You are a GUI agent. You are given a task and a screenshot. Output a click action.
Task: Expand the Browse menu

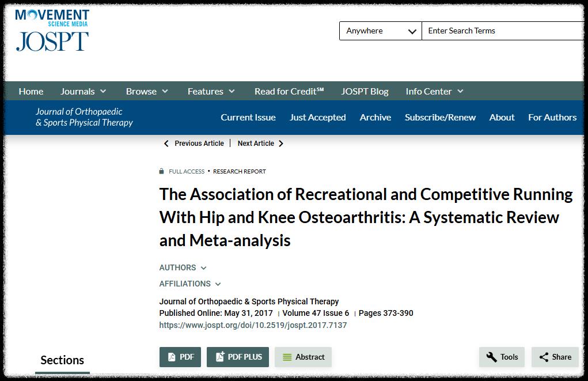[x=147, y=91]
